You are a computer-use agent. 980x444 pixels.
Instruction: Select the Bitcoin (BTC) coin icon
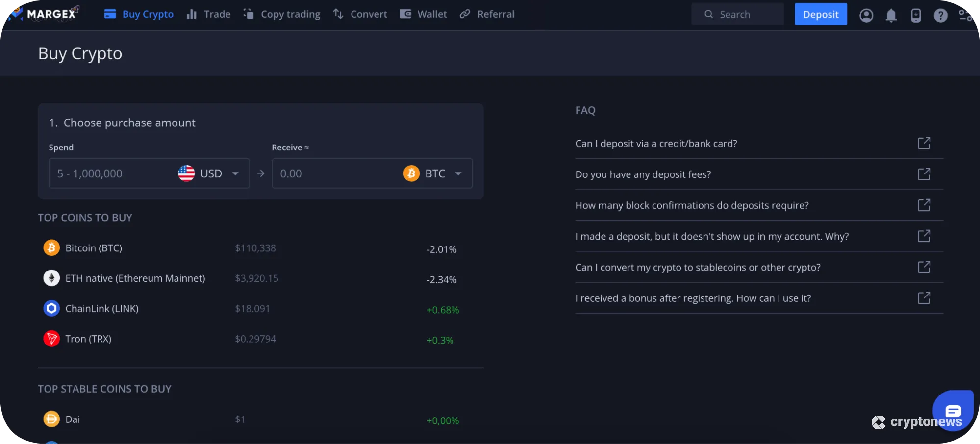pyautogui.click(x=51, y=248)
